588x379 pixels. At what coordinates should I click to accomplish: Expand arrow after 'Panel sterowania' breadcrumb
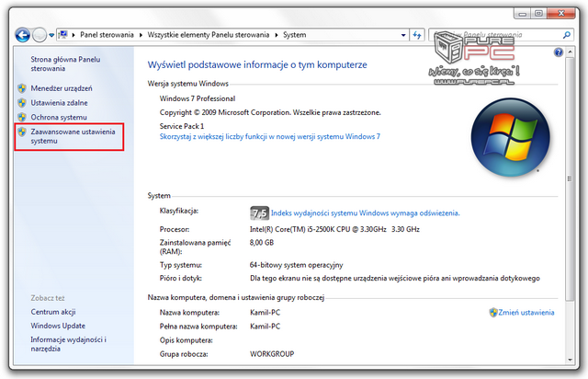[x=141, y=35]
